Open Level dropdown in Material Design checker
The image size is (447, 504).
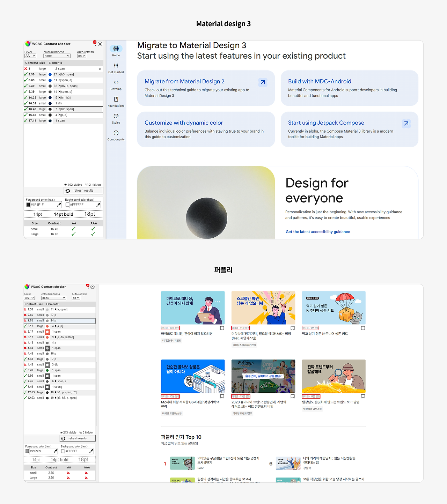(30, 56)
